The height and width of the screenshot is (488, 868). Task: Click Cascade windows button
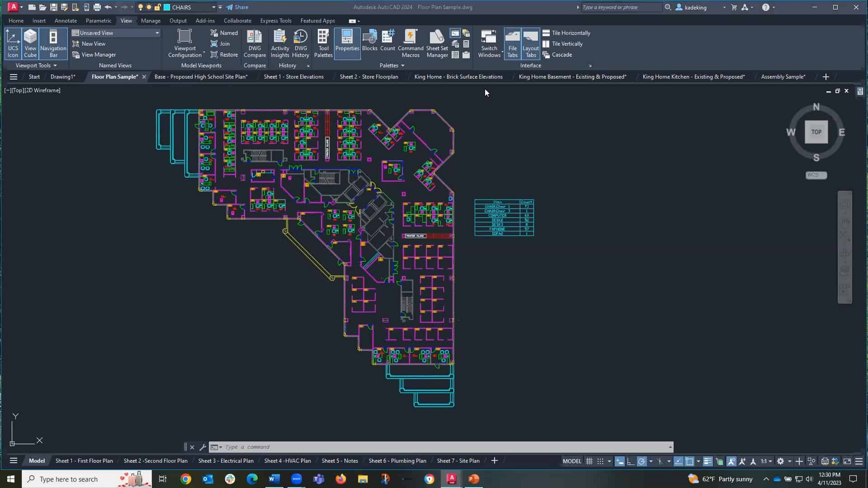pos(557,55)
